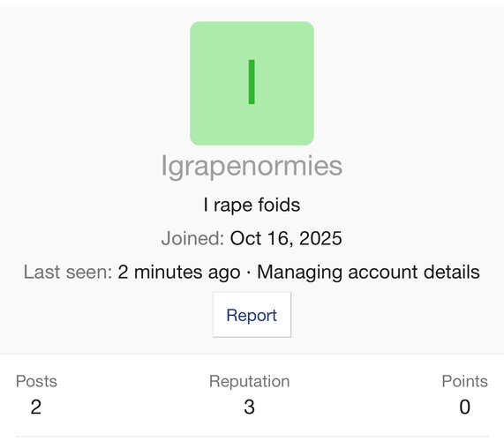This screenshot has height=441, width=504.
Task: Click the Joined label
Action: tap(192, 238)
